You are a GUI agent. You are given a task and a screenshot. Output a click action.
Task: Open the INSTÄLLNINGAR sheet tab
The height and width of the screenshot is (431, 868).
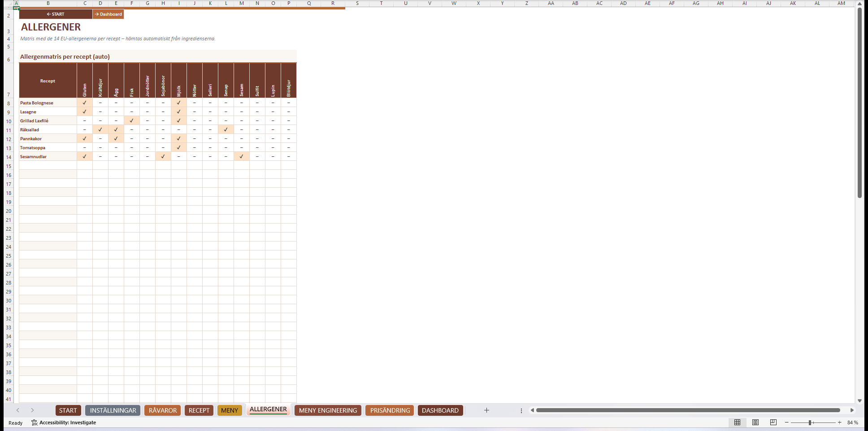point(113,410)
